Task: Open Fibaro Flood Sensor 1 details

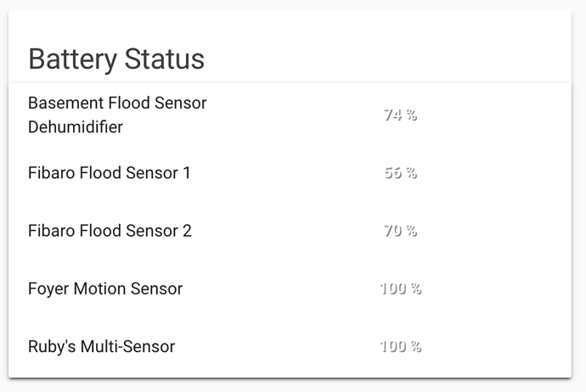Action: click(110, 173)
